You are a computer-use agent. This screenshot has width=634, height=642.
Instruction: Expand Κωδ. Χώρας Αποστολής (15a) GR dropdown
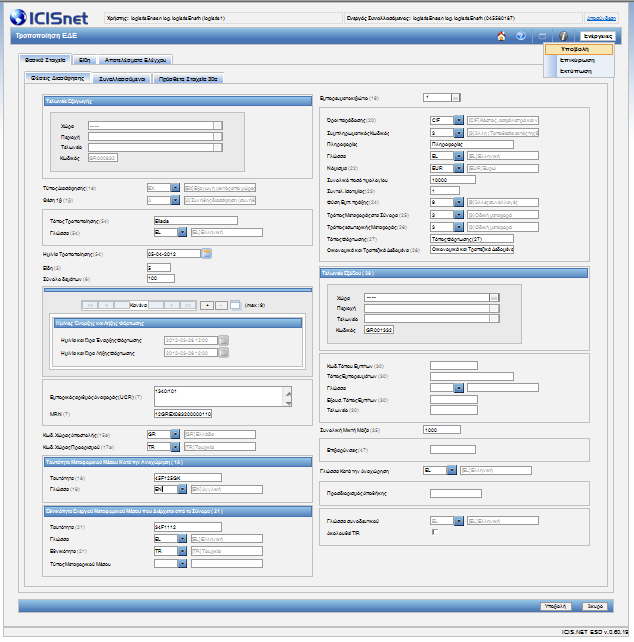click(175, 434)
